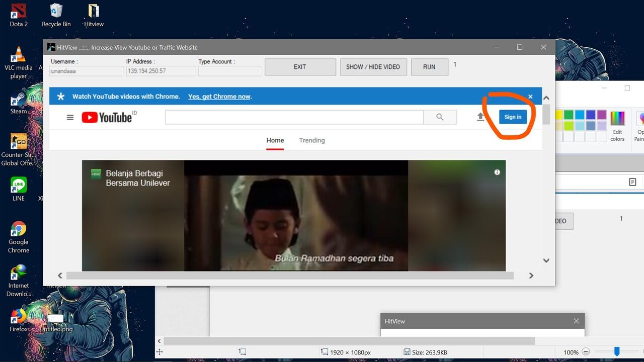Click the browser scroll down arrow

pyautogui.click(x=546, y=260)
